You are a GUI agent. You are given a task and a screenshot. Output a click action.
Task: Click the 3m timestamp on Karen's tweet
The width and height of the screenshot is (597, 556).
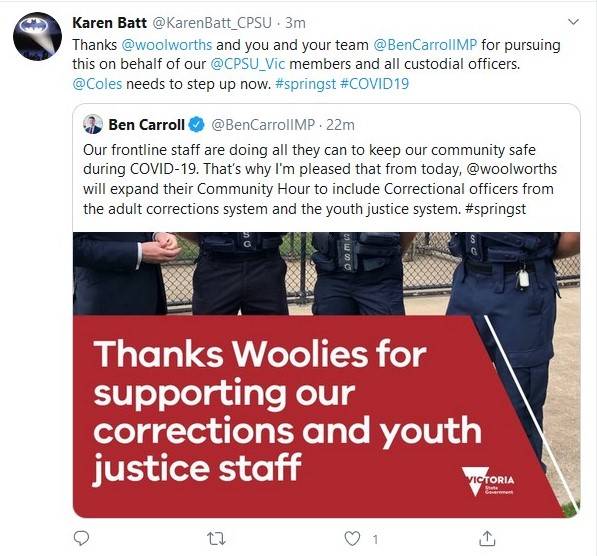(295, 23)
